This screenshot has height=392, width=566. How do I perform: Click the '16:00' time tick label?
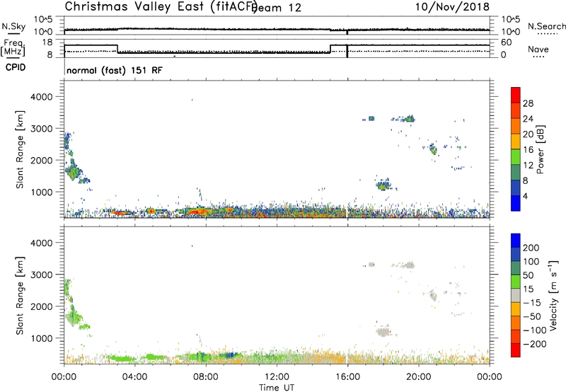(x=347, y=377)
